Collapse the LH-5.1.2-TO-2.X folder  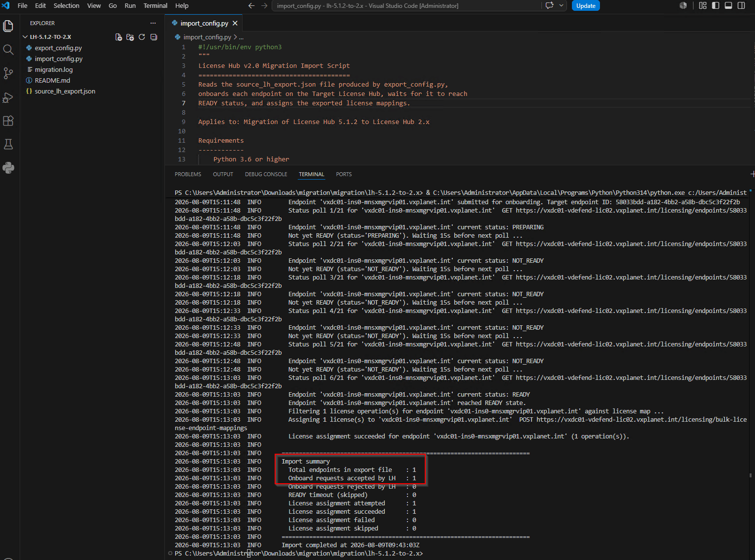47,37
